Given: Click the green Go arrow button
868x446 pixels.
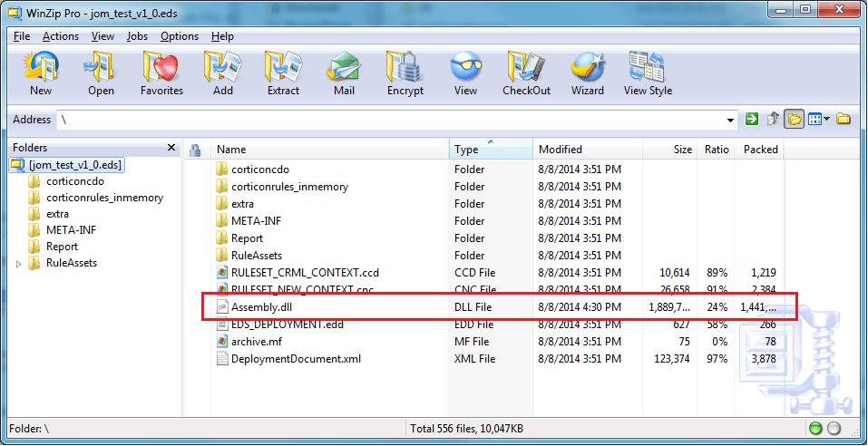Looking at the screenshot, I should pyautogui.click(x=751, y=119).
